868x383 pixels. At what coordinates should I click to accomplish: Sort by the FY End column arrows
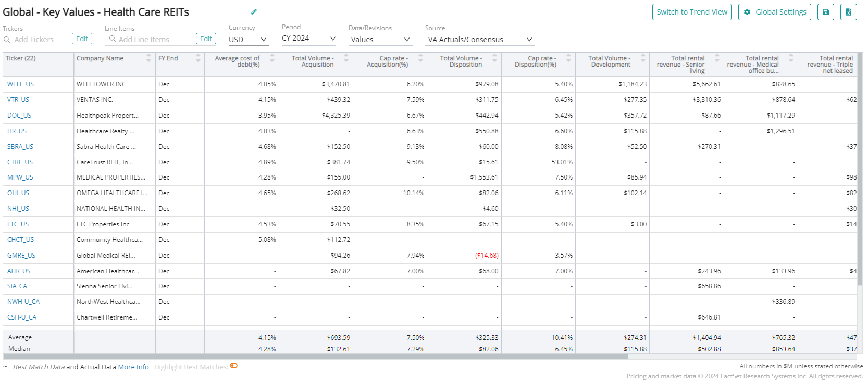pos(198,58)
